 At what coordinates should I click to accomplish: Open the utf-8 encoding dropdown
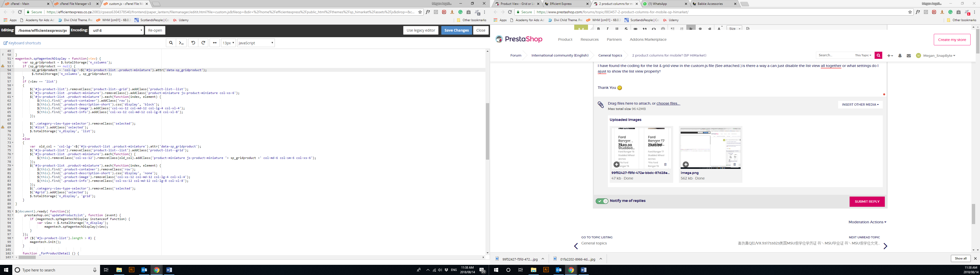(116, 30)
